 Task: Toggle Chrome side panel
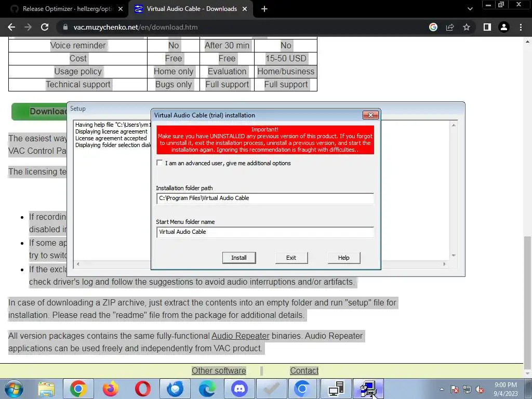pyautogui.click(x=487, y=27)
